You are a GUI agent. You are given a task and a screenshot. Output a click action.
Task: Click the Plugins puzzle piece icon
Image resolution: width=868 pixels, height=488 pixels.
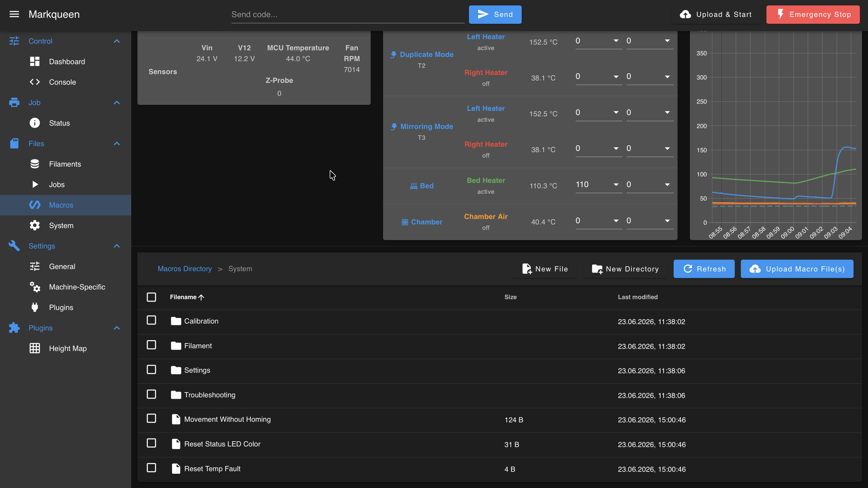tap(14, 328)
